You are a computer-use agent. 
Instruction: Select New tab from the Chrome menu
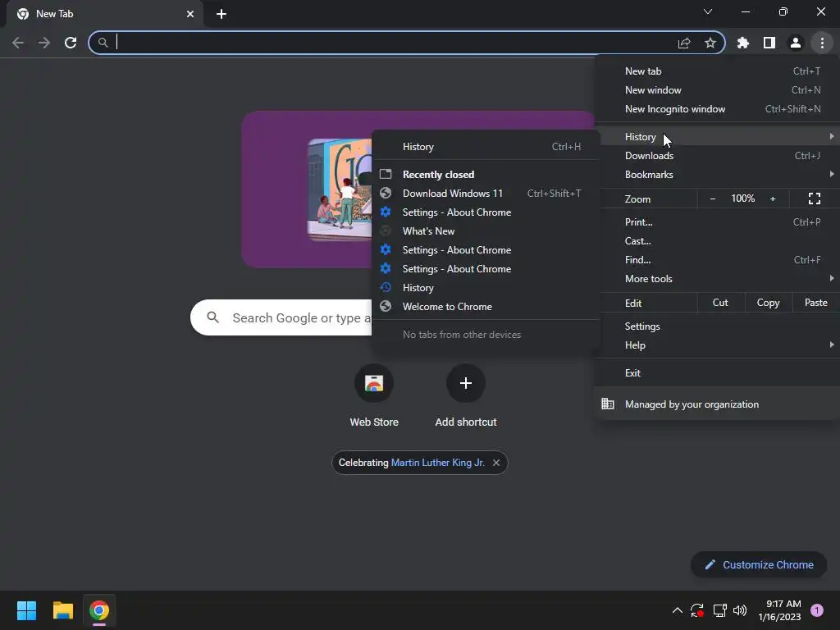pyautogui.click(x=717, y=71)
